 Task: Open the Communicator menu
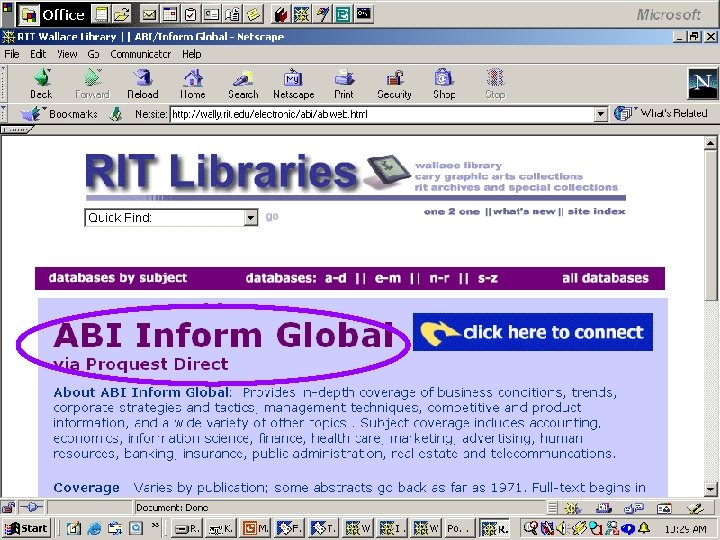141,54
